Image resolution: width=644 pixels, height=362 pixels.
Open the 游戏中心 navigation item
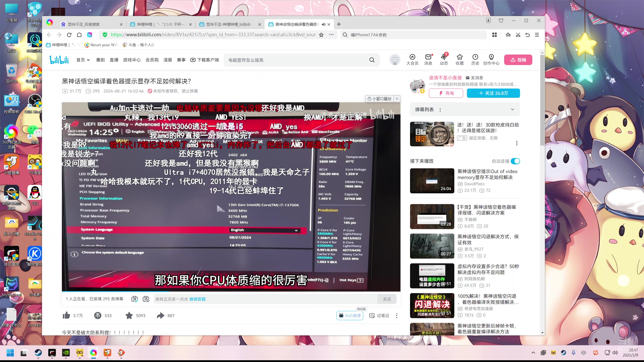click(x=132, y=60)
